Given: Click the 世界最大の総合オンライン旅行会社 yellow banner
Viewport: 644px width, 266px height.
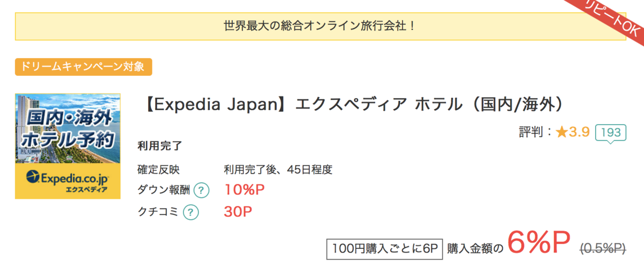Looking at the screenshot, I should tap(320, 26).
